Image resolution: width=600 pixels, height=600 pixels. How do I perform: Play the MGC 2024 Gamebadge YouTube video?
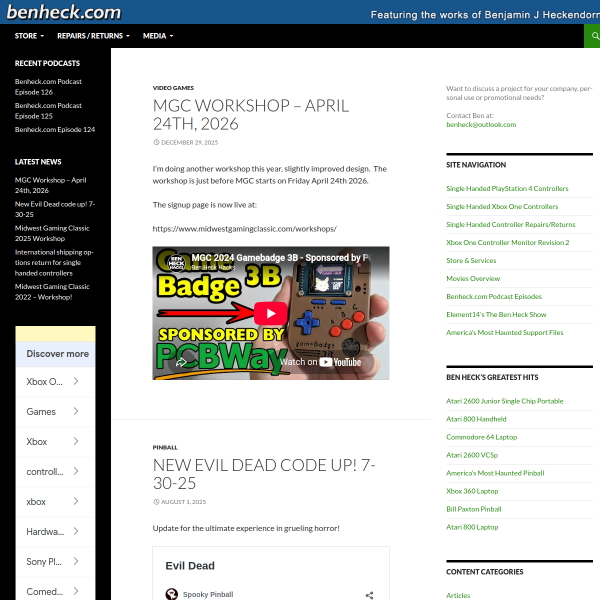pyautogui.click(x=271, y=313)
